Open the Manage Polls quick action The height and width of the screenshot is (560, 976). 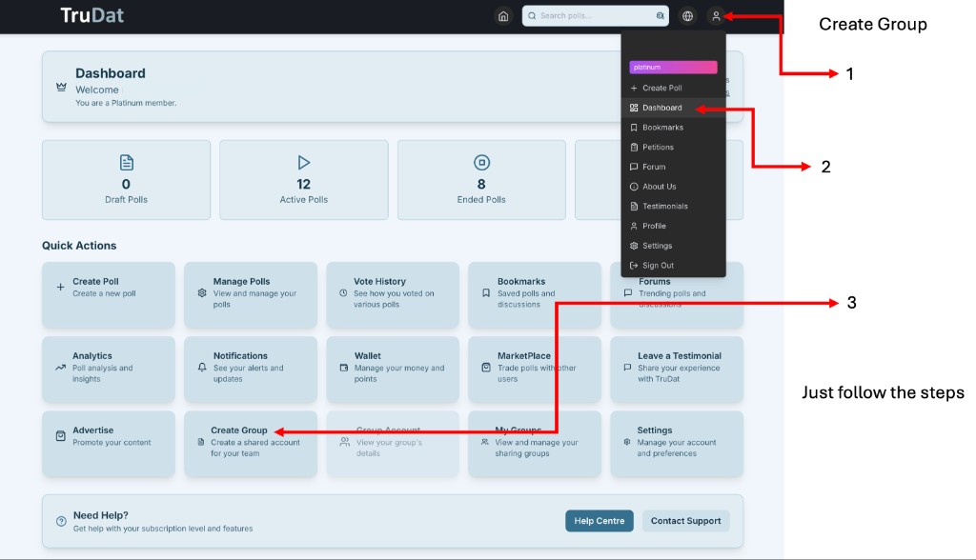251,295
